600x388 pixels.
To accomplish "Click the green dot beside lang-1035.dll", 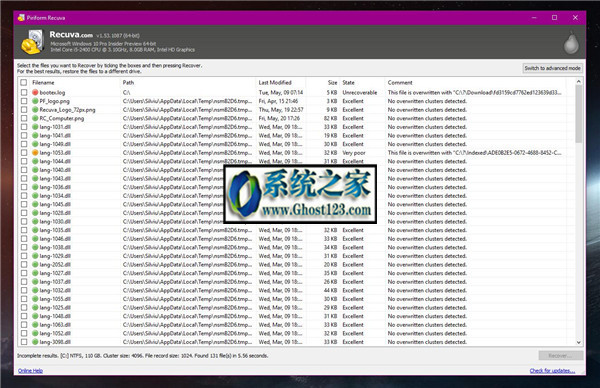I will 35,230.
